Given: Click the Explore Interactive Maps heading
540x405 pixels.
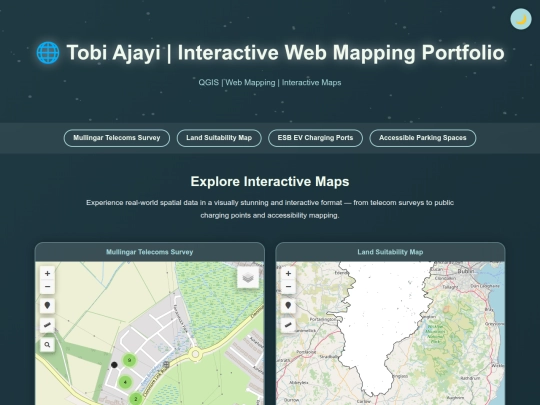Looking at the screenshot, I should tap(270, 181).
